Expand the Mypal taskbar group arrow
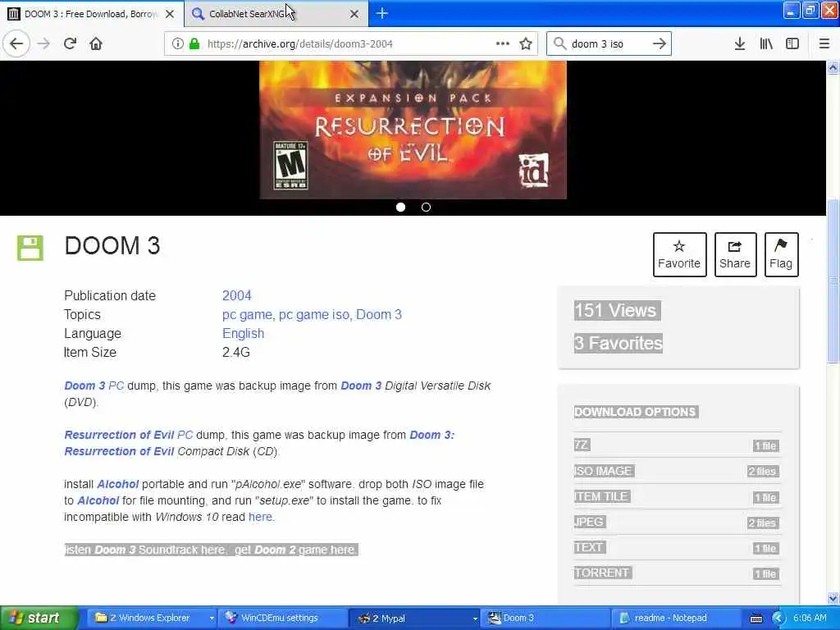 click(x=475, y=619)
